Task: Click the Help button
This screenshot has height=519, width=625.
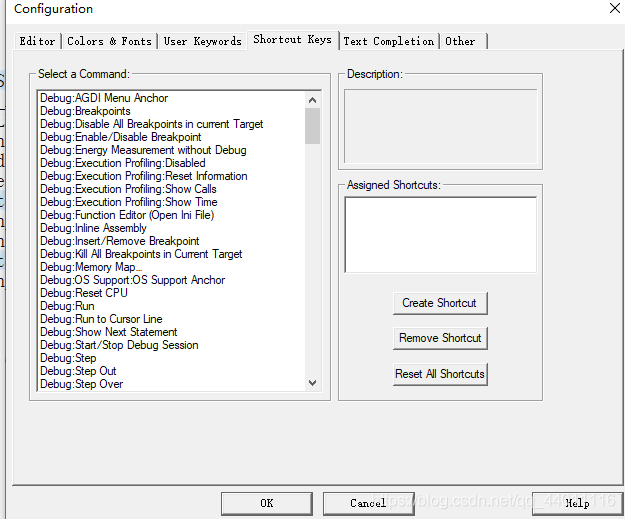Action: (577, 503)
